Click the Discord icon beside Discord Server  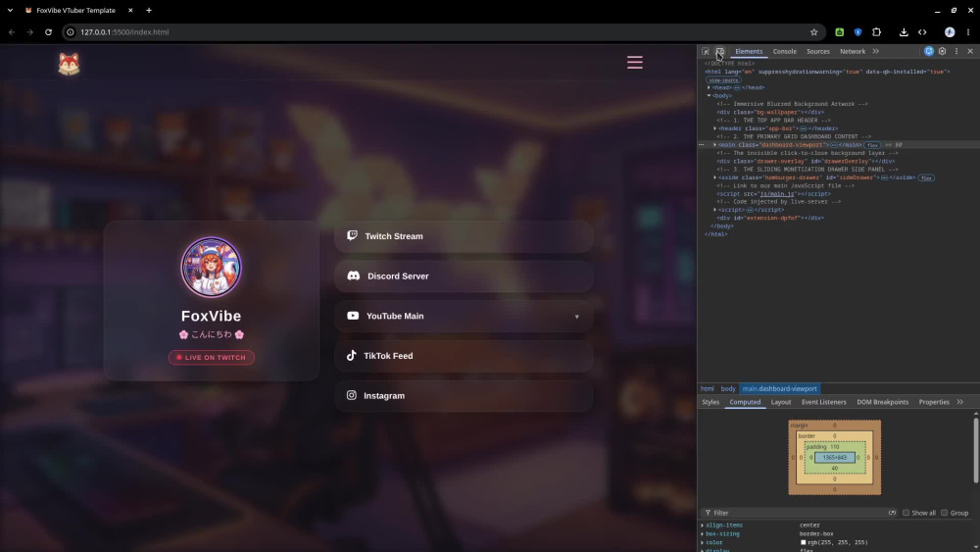pos(353,276)
